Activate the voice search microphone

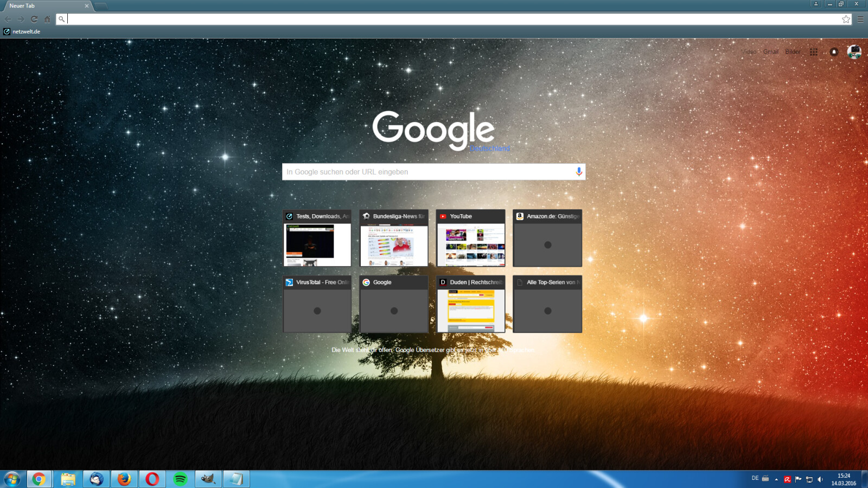click(x=578, y=172)
